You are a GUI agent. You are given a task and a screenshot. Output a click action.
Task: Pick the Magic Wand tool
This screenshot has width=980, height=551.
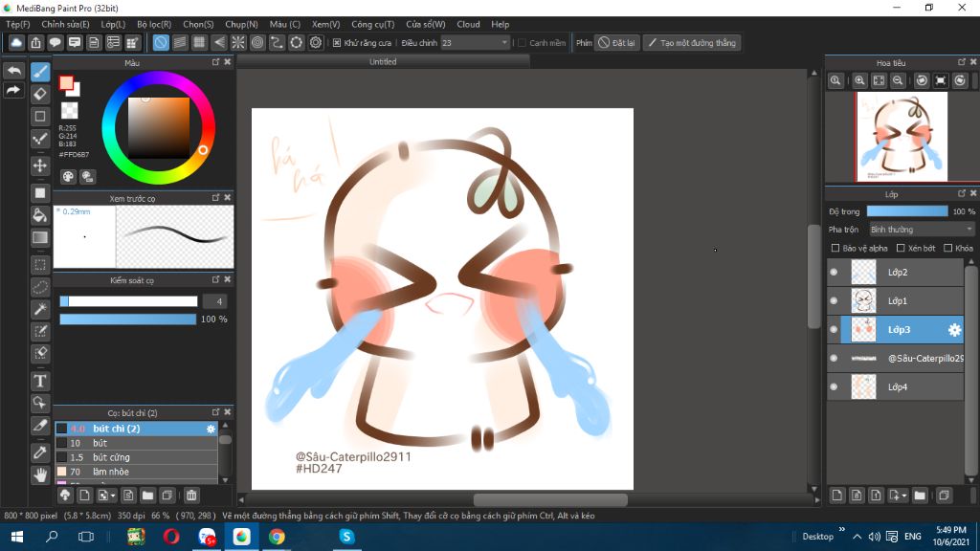40,309
